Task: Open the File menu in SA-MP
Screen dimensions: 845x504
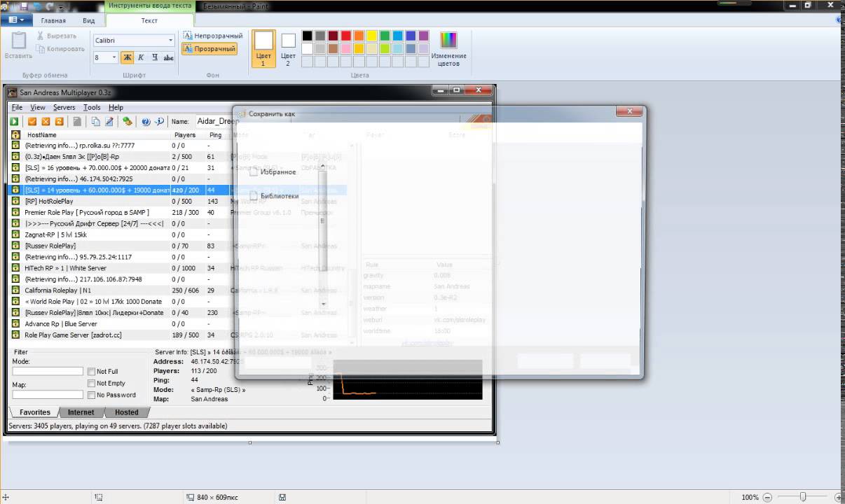Action: point(17,107)
